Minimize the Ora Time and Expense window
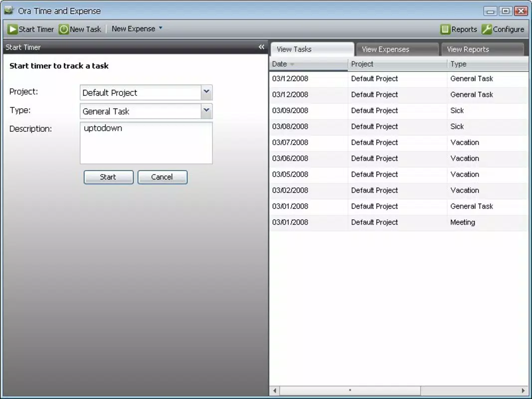Viewport: 532px width, 399px height. [x=490, y=11]
